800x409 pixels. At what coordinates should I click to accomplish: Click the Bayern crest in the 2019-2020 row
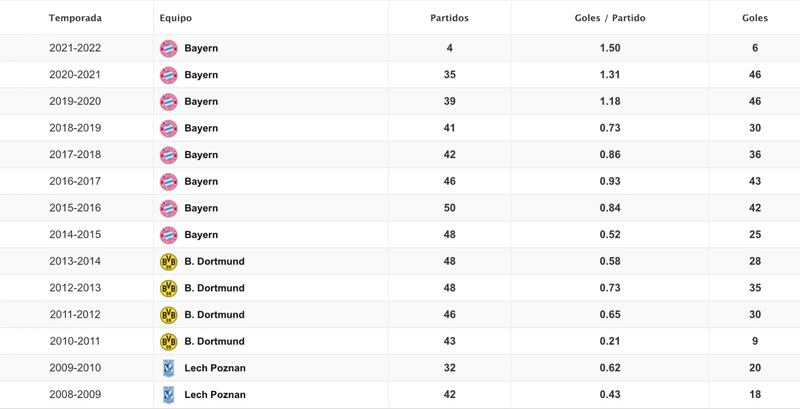[x=168, y=101]
